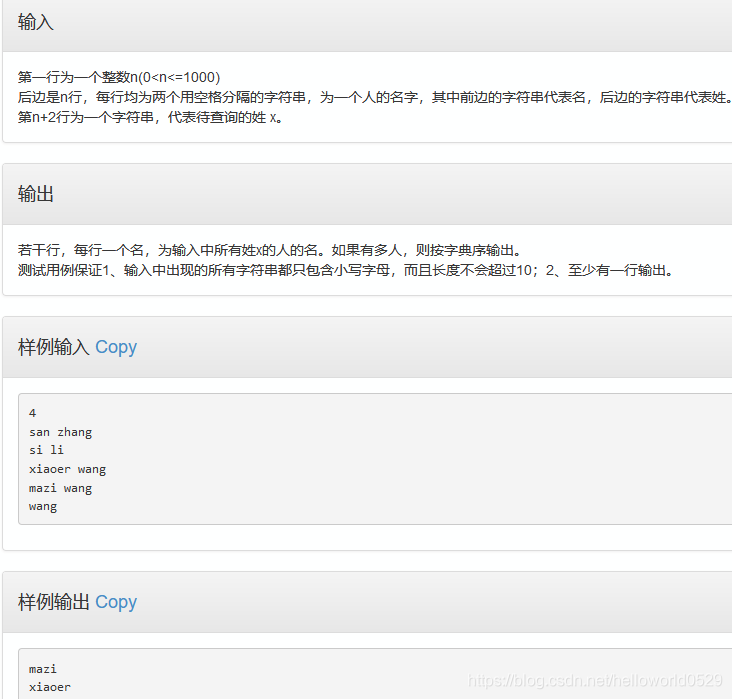Viewport: 732px width, 699px height.
Task: Click the 样例输入 heading text
Action: tap(54, 347)
